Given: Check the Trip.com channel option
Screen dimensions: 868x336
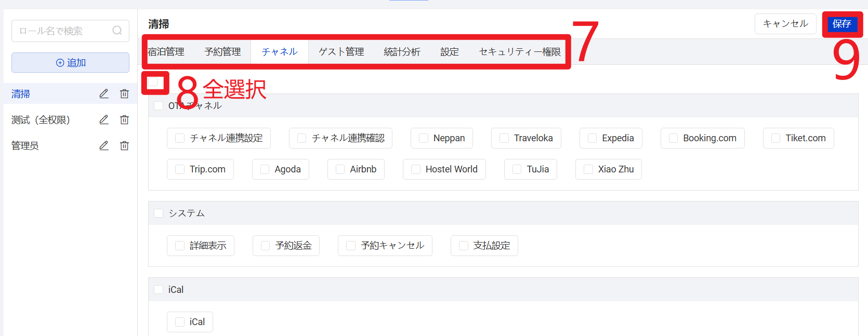Looking at the screenshot, I should (x=180, y=169).
